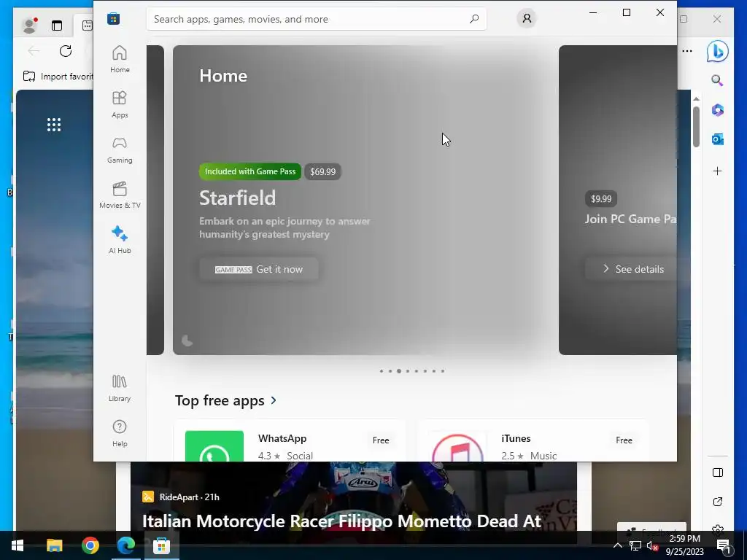This screenshot has height=560, width=747.
Task: Click the muted volume tray icon
Action: tap(653, 545)
